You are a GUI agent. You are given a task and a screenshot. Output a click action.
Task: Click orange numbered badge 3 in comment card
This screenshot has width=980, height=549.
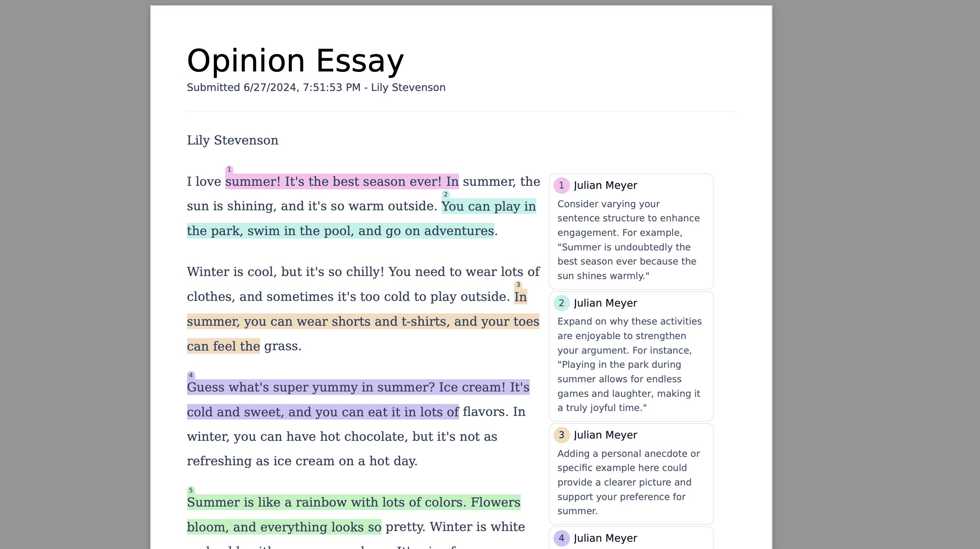point(562,435)
